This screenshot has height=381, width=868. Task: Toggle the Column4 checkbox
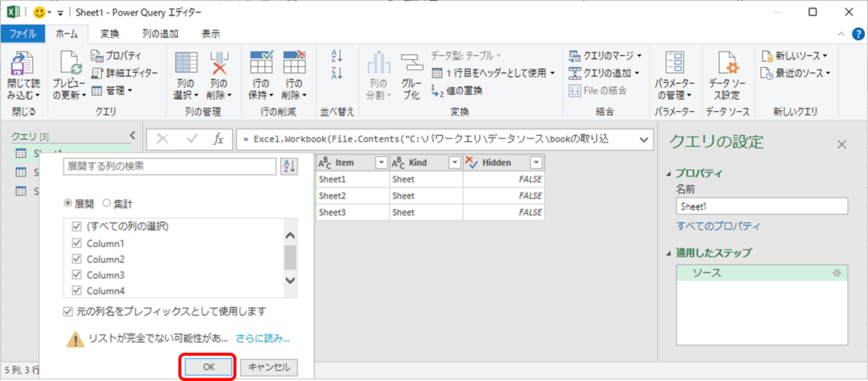[x=75, y=291]
